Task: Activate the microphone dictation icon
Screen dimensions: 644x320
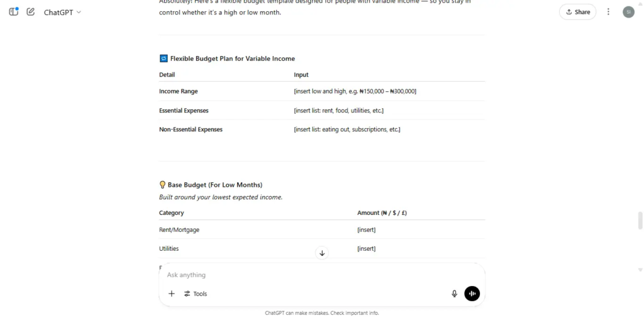Action: point(454,294)
